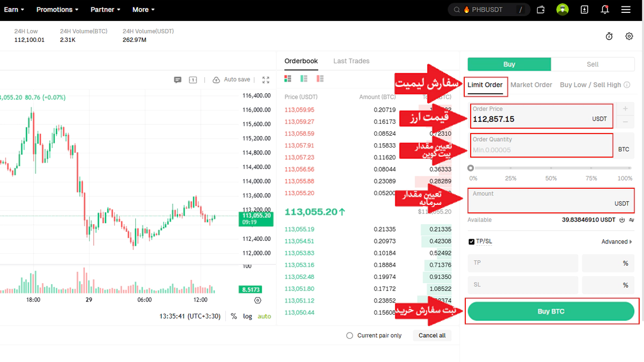Open the settings gear above the chart

coord(629,36)
